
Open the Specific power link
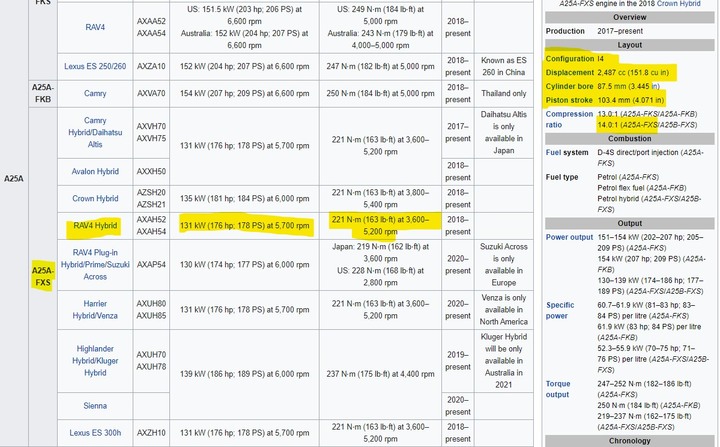[x=560, y=311]
